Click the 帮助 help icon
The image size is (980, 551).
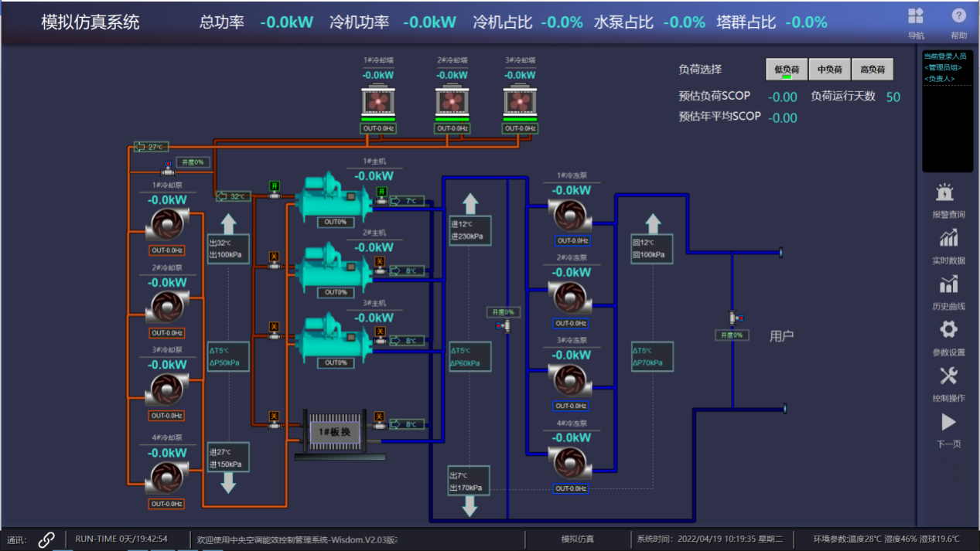tap(958, 17)
